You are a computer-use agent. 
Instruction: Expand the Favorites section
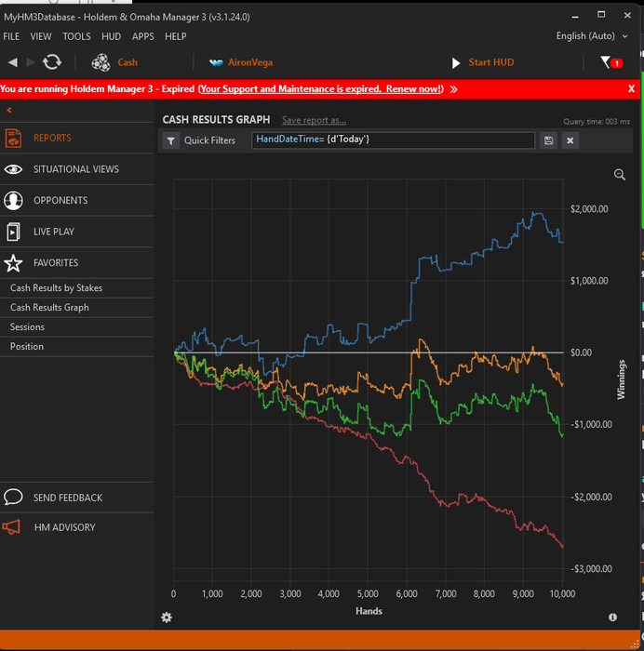pos(56,263)
